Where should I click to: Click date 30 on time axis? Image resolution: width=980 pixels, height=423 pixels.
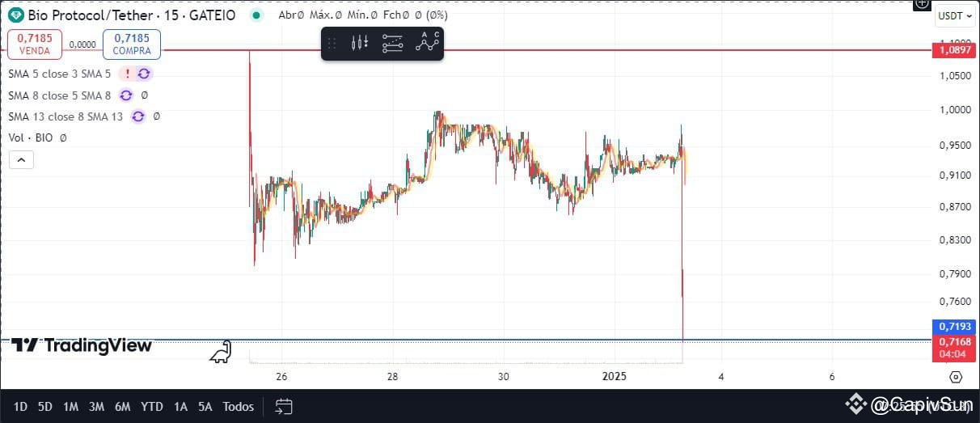click(503, 377)
